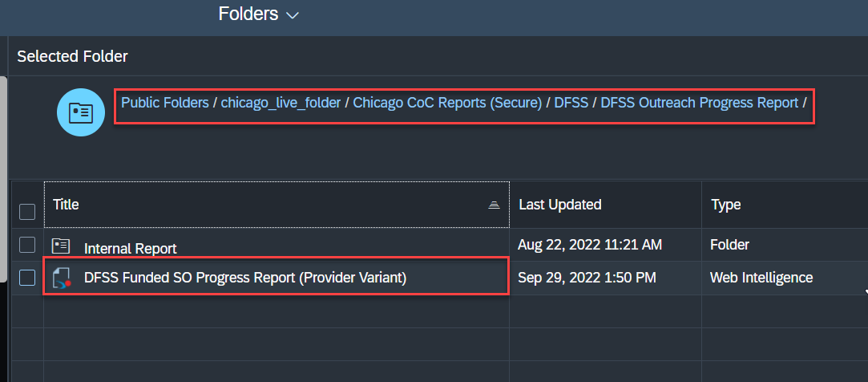
Task: Click the Internal Report folder icon
Action: coord(60,246)
